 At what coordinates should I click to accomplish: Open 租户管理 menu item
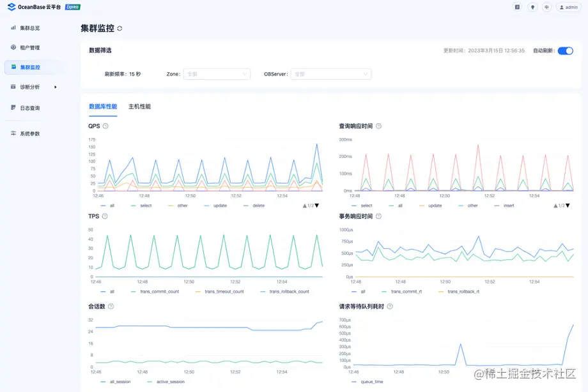click(30, 48)
